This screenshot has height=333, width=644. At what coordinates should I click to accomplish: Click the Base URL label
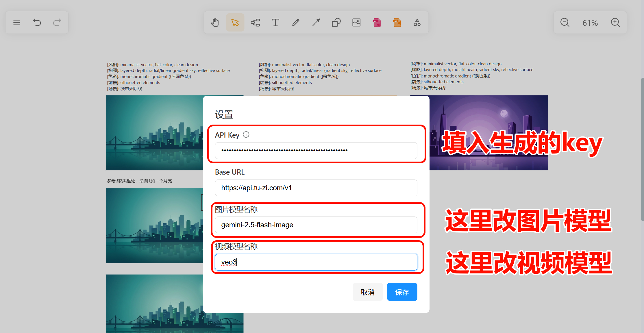[x=230, y=172]
